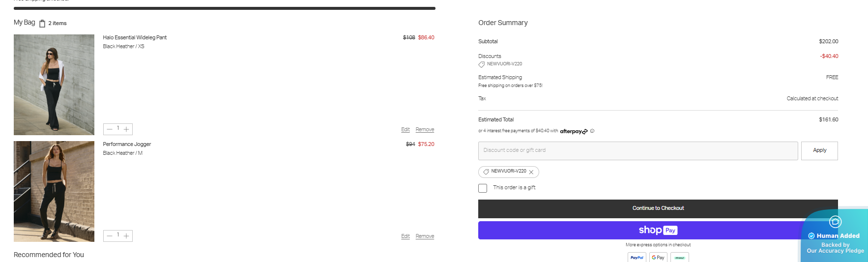
Task: Remove the NEWVUORI-V220 discount code chip
Action: coord(531,172)
